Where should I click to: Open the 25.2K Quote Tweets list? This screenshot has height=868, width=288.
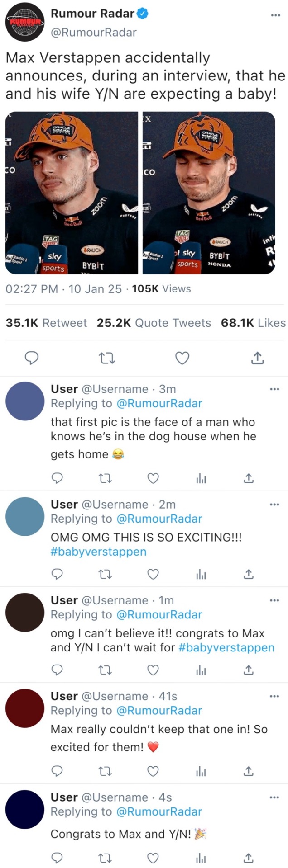point(154,323)
